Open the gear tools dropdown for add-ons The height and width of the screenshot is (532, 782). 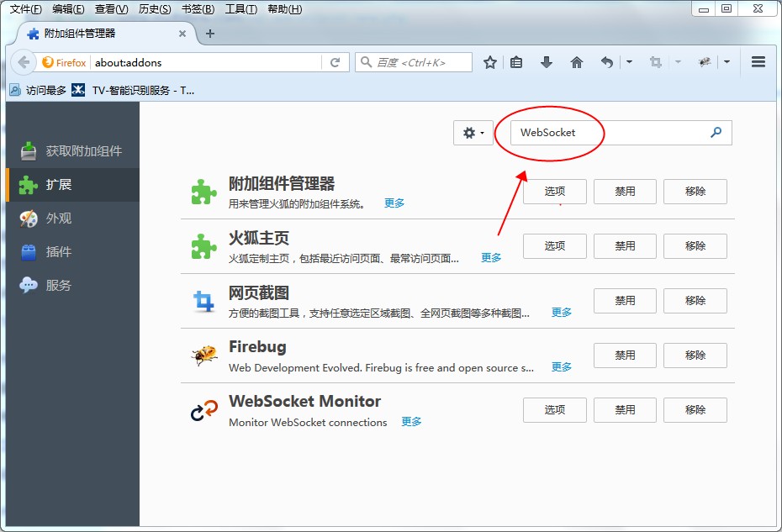pyautogui.click(x=473, y=133)
